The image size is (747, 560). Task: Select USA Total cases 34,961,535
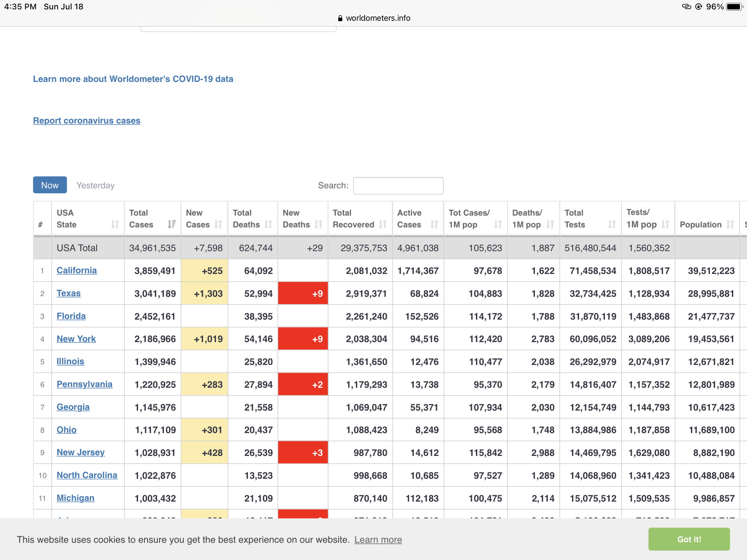click(x=152, y=248)
